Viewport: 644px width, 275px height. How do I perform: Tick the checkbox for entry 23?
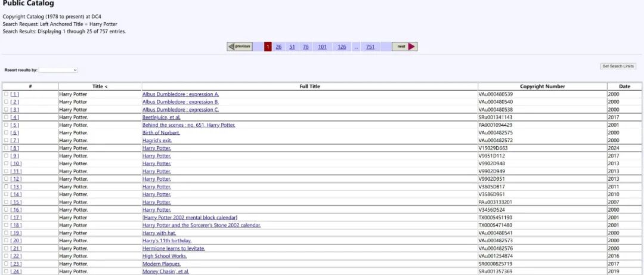click(x=6, y=264)
